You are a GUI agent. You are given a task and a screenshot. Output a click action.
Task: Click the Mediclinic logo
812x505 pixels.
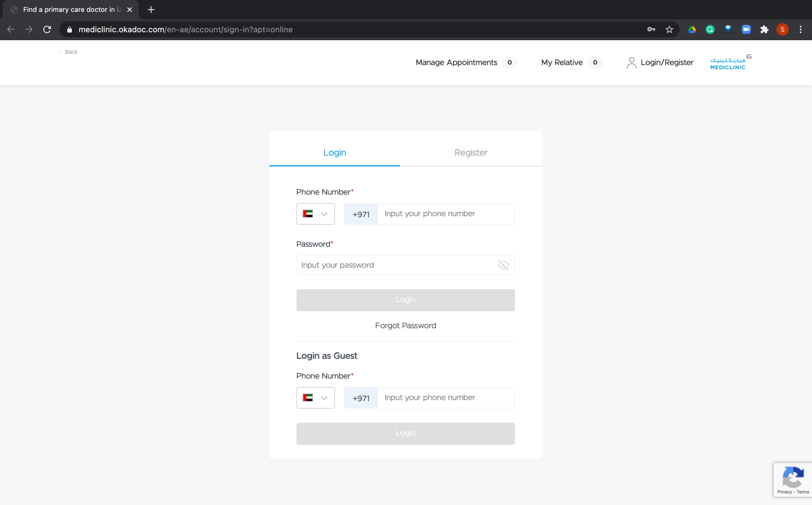(729, 63)
